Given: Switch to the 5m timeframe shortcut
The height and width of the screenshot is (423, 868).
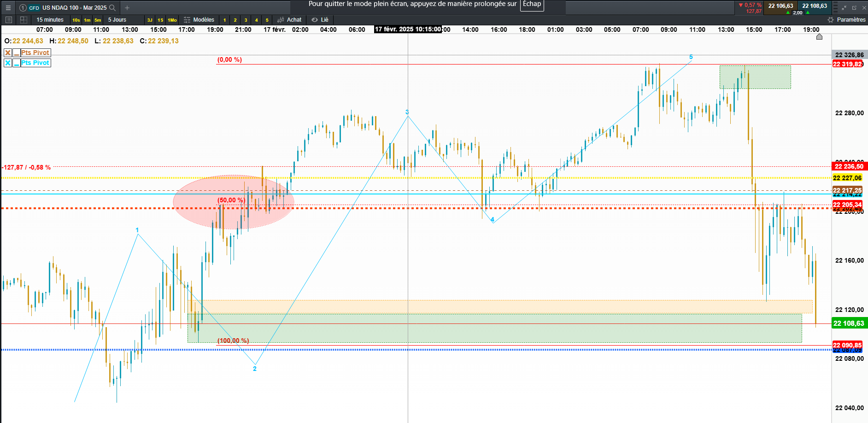Looking at the screenshot, I should [x=98, y=20].
